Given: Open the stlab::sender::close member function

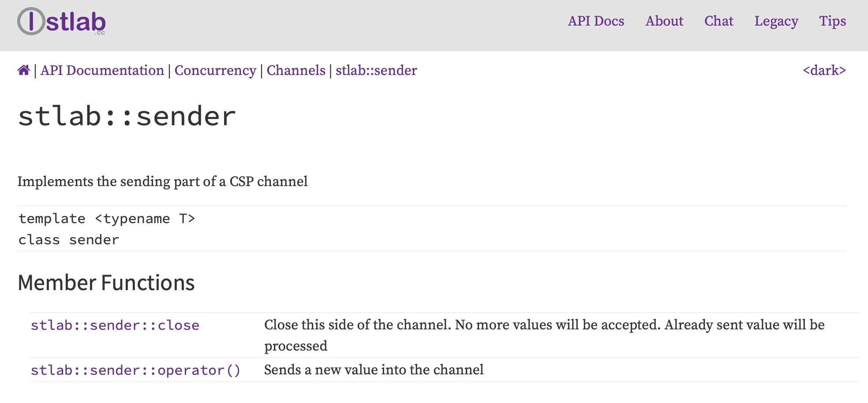Looking at the screenshot, I should coord(115,325).
